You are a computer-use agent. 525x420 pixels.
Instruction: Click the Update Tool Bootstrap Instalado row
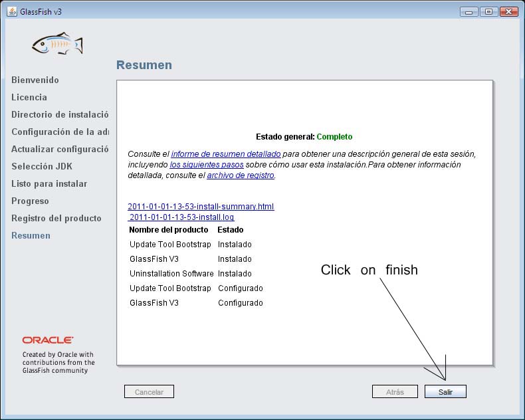191,245
